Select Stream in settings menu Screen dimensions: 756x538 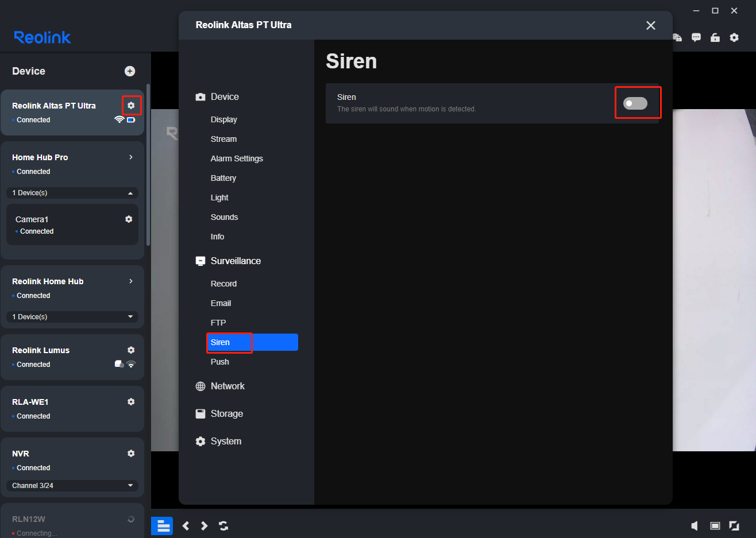[x=224, y=139]
